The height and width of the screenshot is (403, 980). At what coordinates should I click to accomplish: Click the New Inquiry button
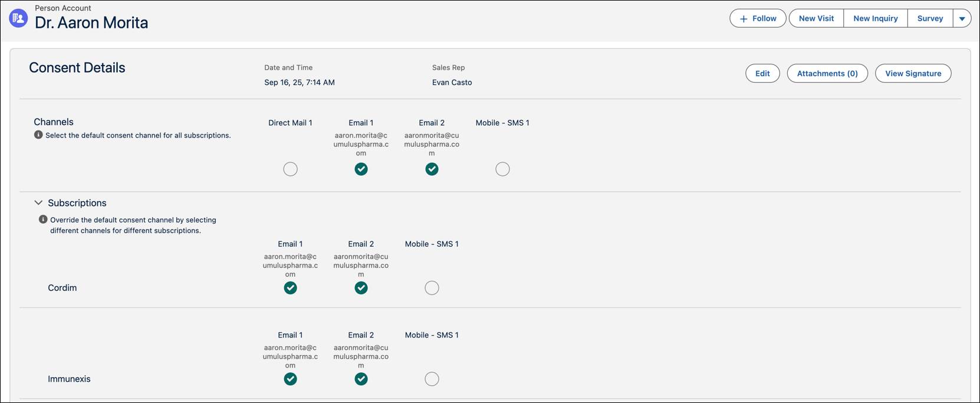tap(876, 18)
